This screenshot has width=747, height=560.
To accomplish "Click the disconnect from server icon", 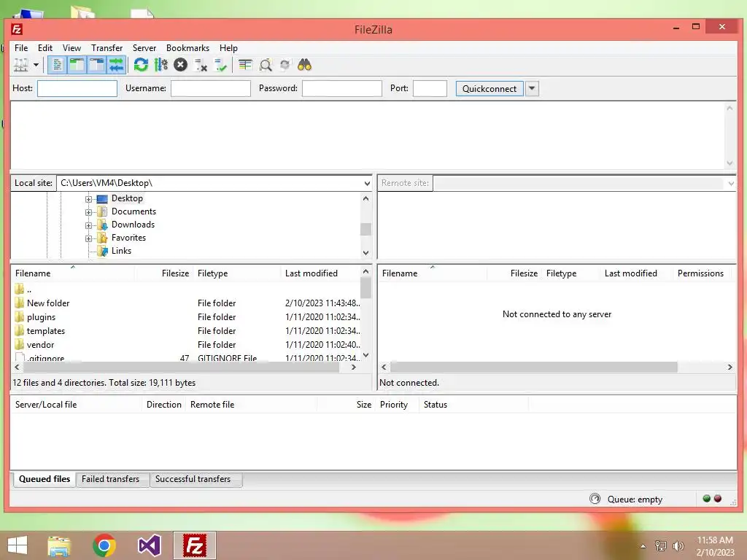I will coord(201,65).
